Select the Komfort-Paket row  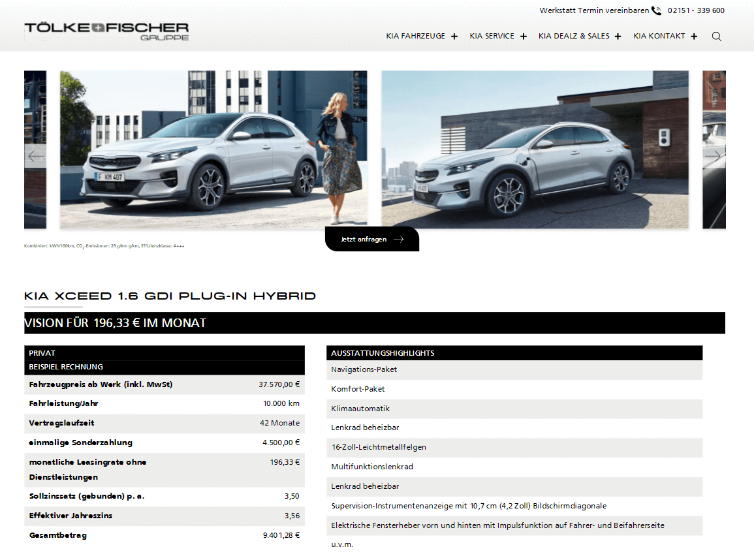tap(514, 390)
